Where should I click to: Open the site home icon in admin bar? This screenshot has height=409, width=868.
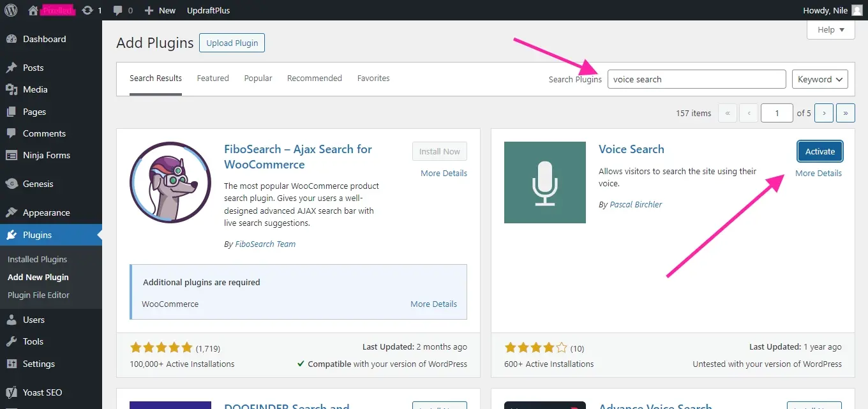point(33,10)
